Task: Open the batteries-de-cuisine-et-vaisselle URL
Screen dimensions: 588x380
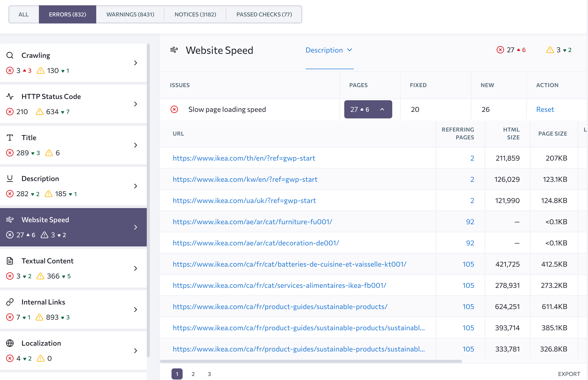Action: coord(289,264)
